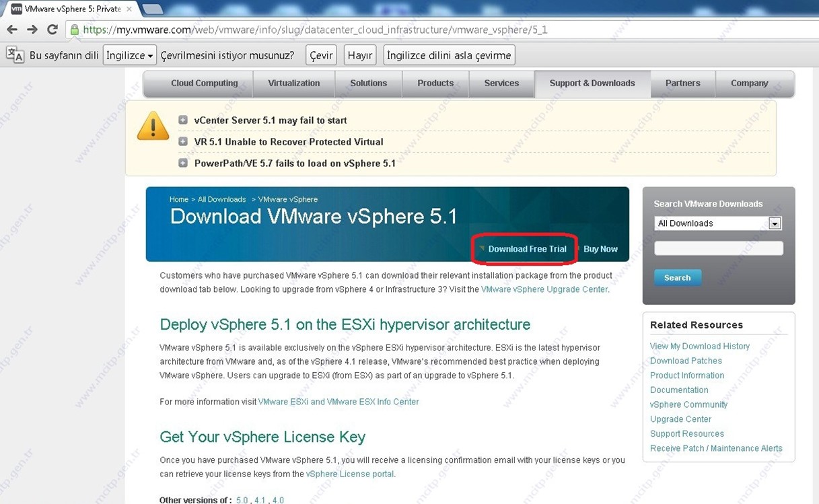
Task: Open the All Downloads search category dropdown
Action: coord(718,223)
